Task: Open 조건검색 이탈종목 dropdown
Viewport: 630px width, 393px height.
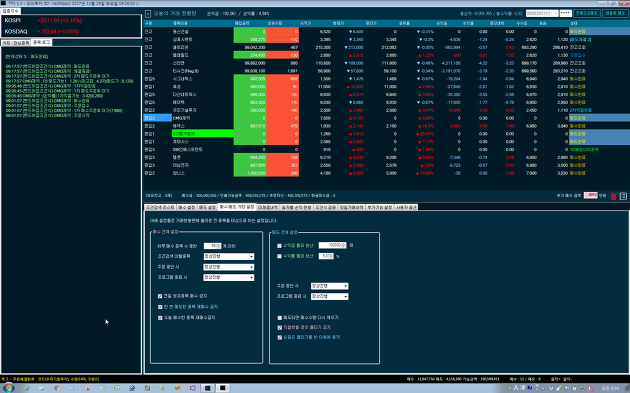Action: pyautogui.click(x=229, y=256)
